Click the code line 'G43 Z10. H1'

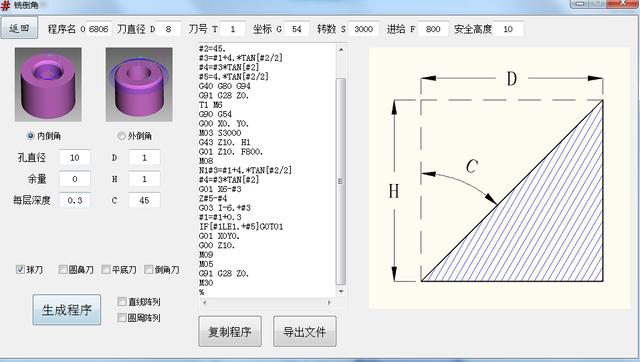click(x=224, y=142)
